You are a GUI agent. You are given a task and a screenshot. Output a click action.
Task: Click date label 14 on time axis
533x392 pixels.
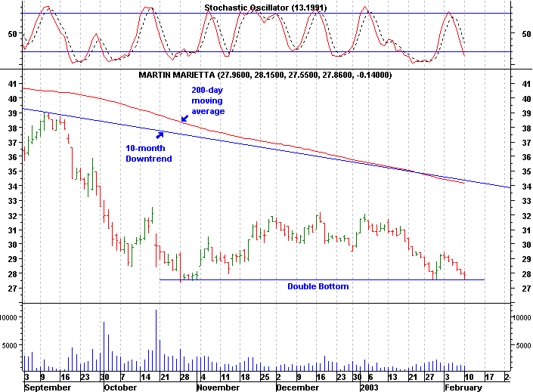click(145, 377)
